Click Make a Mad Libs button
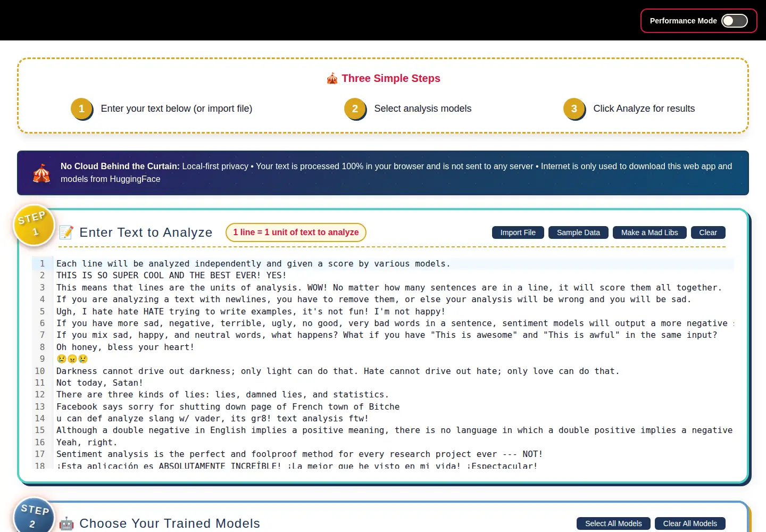766x532 pixels. [x=650, y=232]
